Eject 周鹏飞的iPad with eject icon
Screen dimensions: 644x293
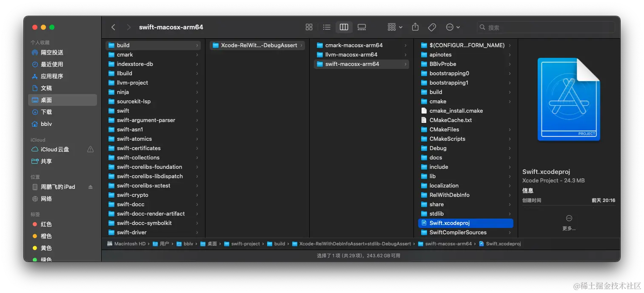90,187
